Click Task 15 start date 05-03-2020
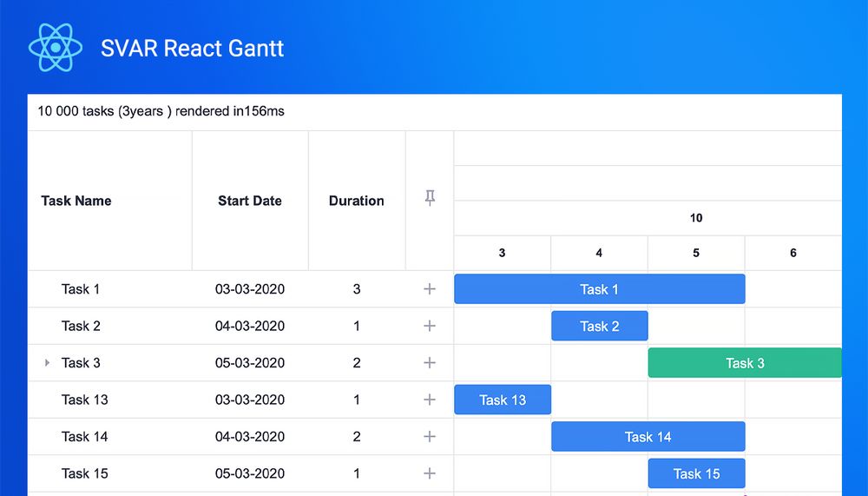The image size is (868, 496). tap(250, 473)
